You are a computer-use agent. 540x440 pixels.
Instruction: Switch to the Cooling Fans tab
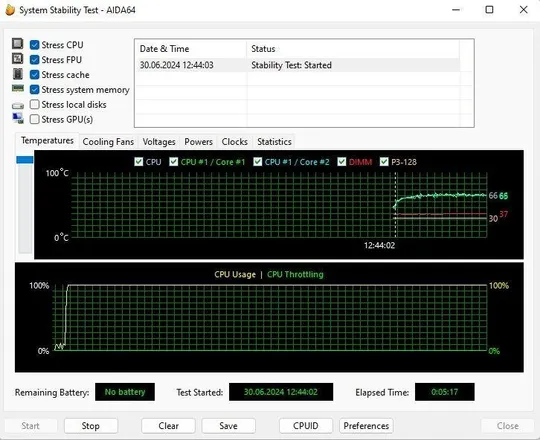click(x=108, y=142)
